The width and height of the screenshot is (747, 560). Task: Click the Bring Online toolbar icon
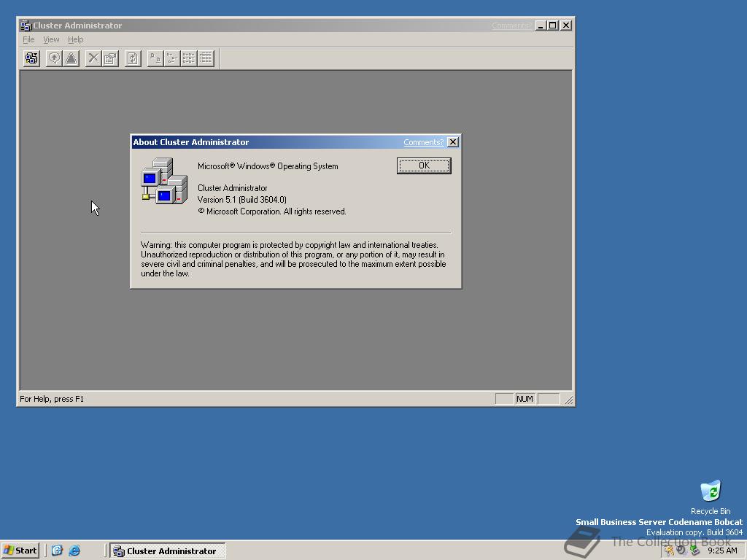54,58
